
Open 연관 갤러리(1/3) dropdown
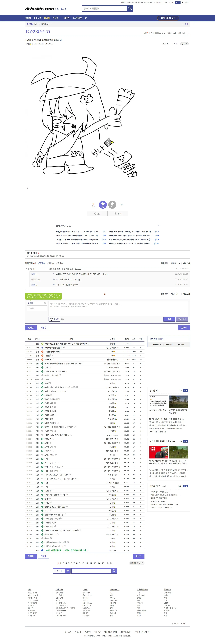tap(158, 33)
